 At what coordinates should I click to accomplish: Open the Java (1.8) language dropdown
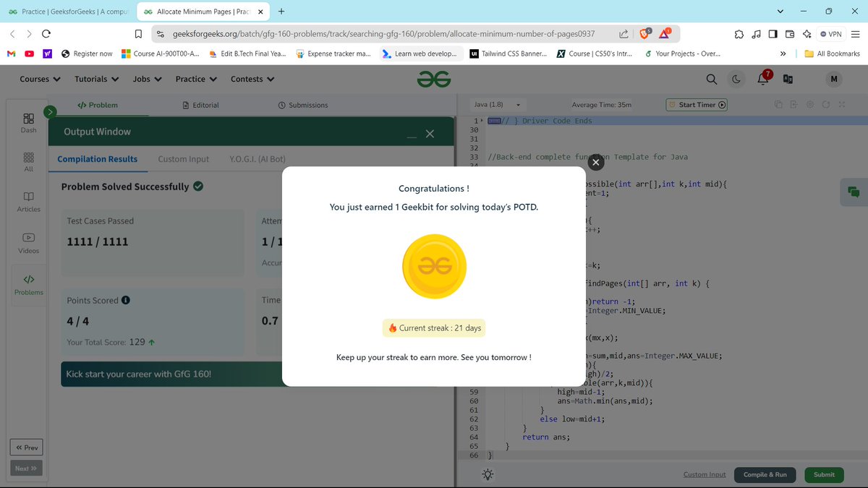[498, 105]
